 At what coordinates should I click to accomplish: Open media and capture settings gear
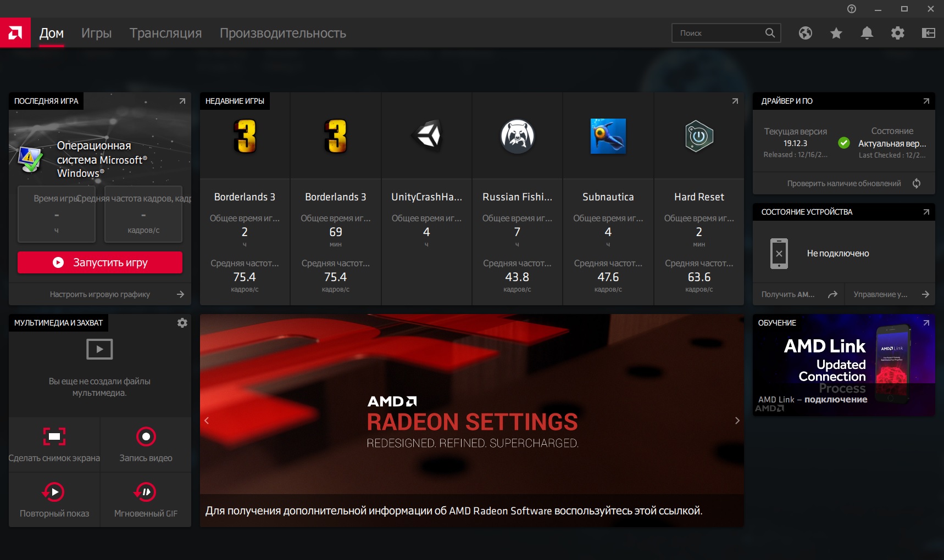(x=182, y=323)
